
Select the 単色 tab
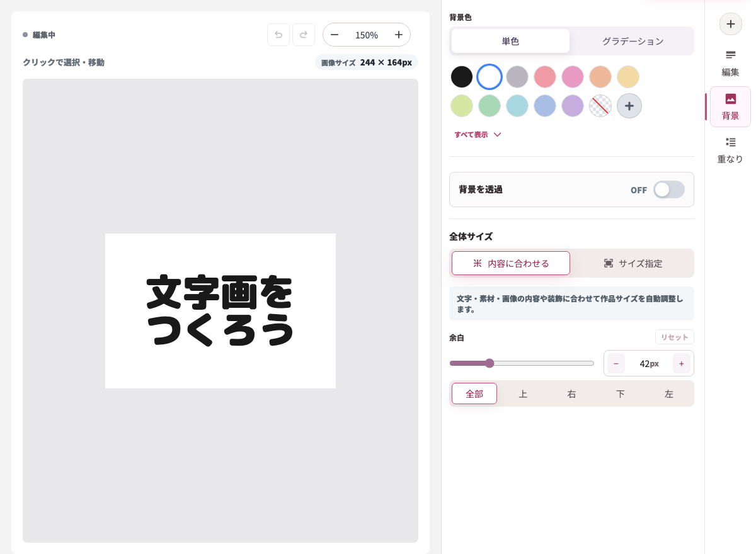pos(510,41)
